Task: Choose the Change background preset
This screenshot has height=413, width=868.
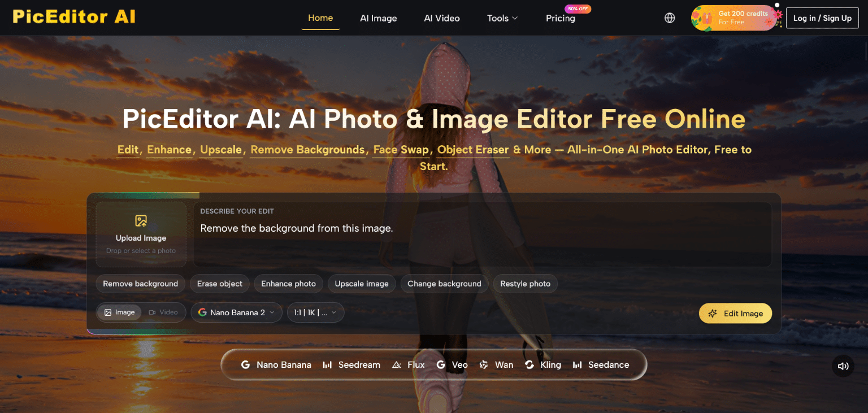Action: [444, 284]
